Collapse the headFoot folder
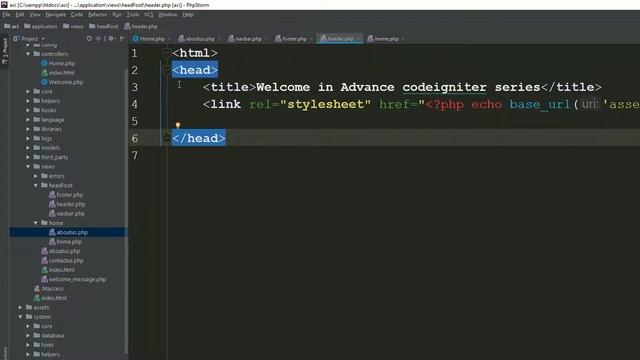Viewport: 640px width, 360px height. 36,185
